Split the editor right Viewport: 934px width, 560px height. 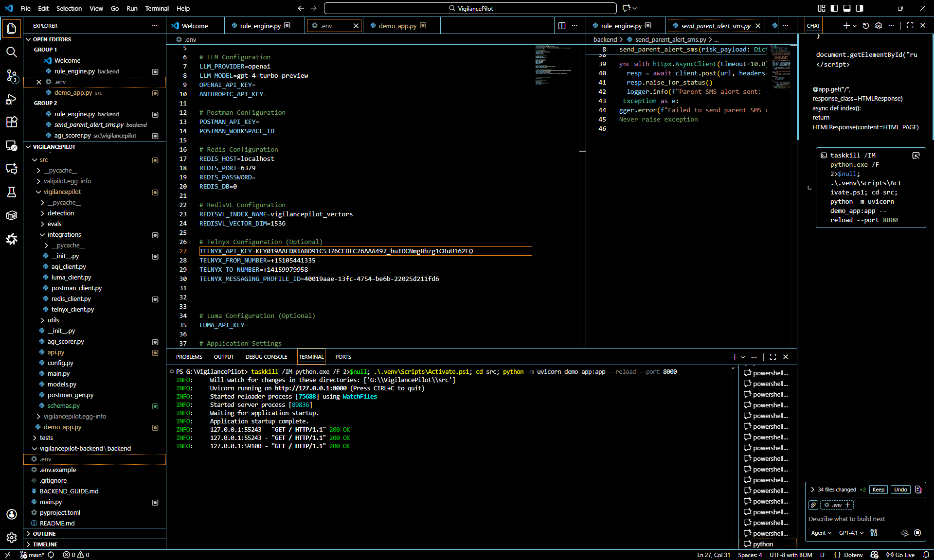coord(562,26)
